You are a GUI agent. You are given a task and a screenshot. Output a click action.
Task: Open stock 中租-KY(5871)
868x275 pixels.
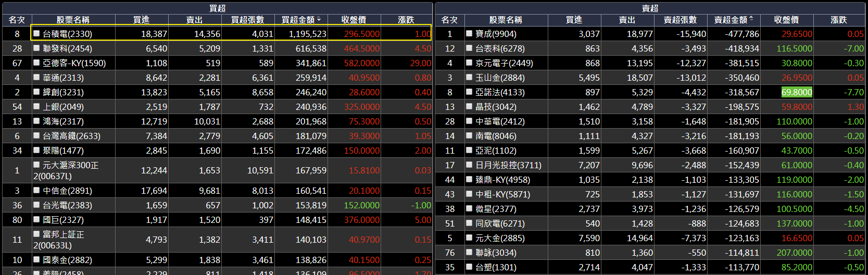[x=502, y=194]
